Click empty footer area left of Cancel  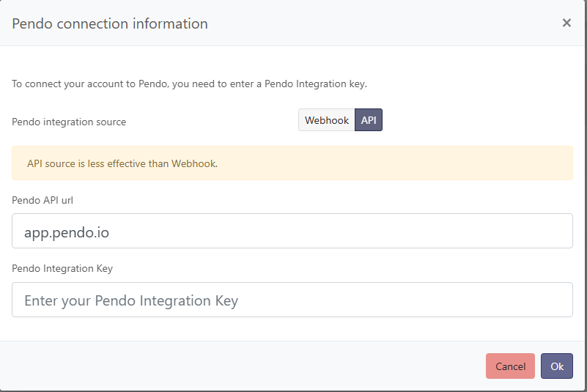242,366
